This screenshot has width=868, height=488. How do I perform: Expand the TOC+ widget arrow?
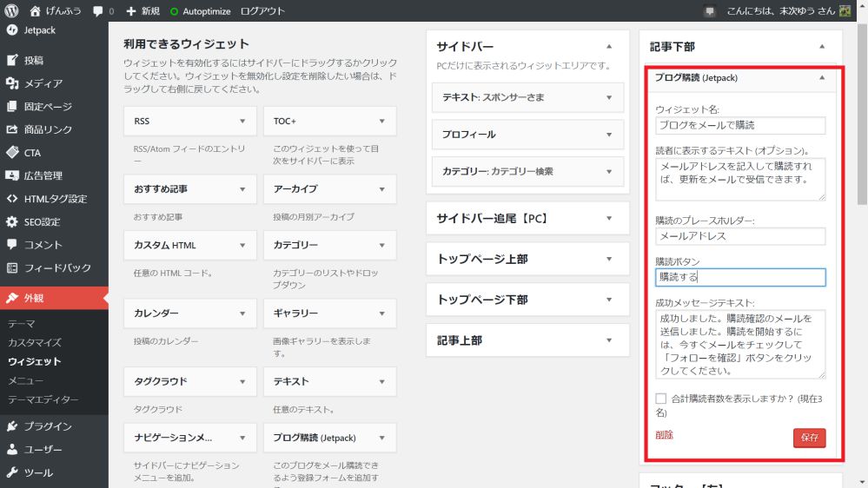[x=382, y=122]
